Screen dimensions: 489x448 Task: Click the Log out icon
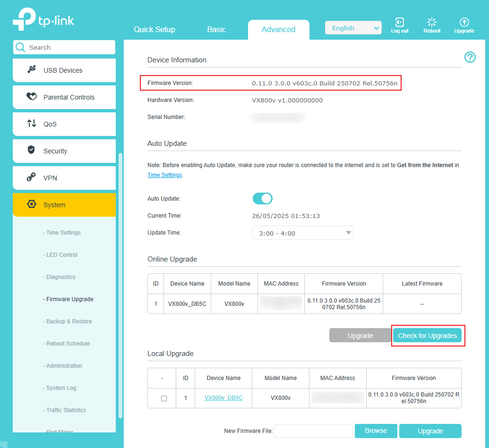[x=400, y=22]
